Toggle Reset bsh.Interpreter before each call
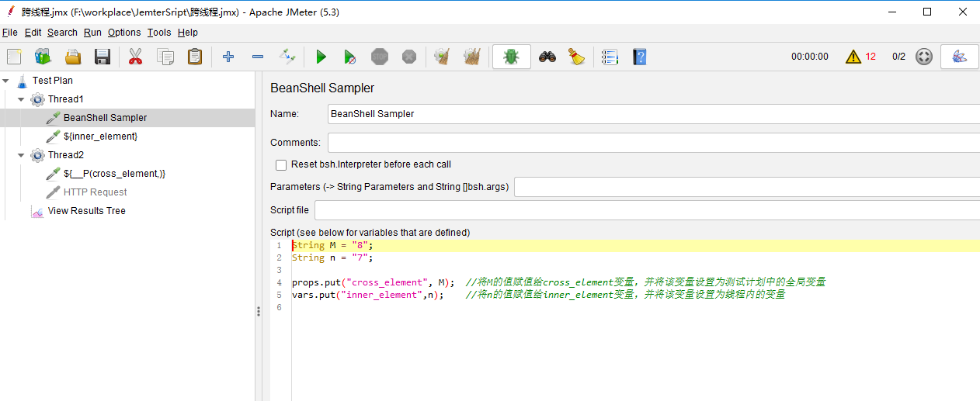Image resolution: width=980 pixels, height=401 pixels. (x=281, y=164)
